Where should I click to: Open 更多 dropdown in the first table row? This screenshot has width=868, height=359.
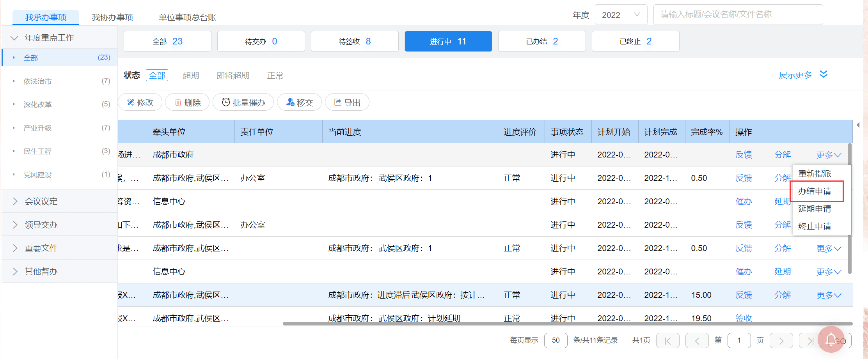coord(829,155)
